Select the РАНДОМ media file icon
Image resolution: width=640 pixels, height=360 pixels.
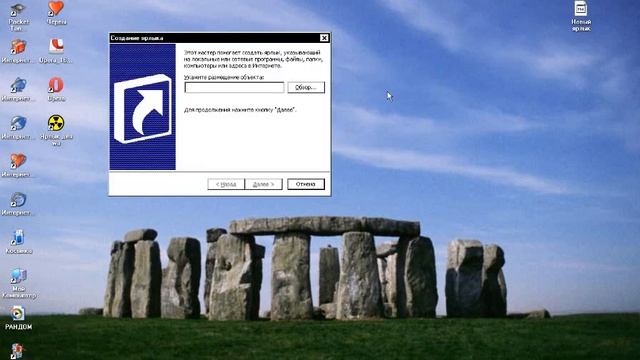18,318
